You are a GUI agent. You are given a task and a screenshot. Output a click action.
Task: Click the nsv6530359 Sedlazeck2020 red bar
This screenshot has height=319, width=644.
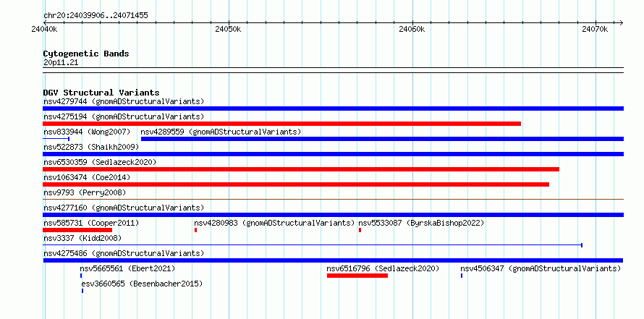[301, 169]
